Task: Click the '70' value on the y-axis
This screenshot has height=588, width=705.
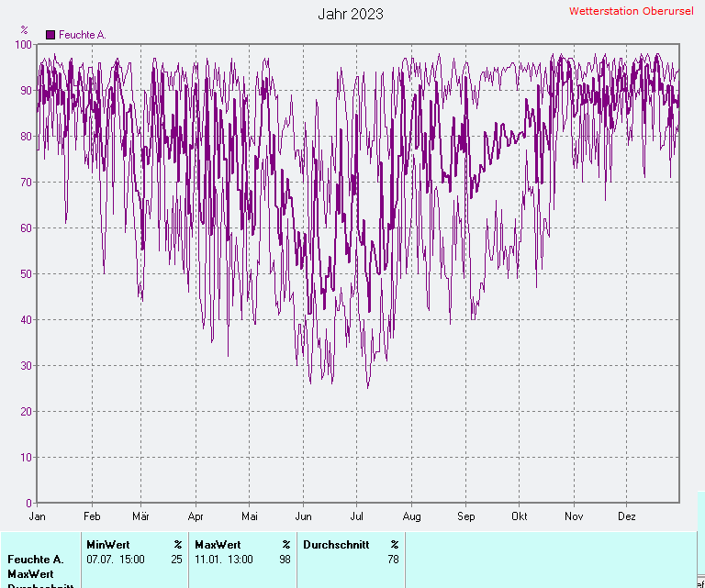Action: pyautogui.click(x=27, y=182)
